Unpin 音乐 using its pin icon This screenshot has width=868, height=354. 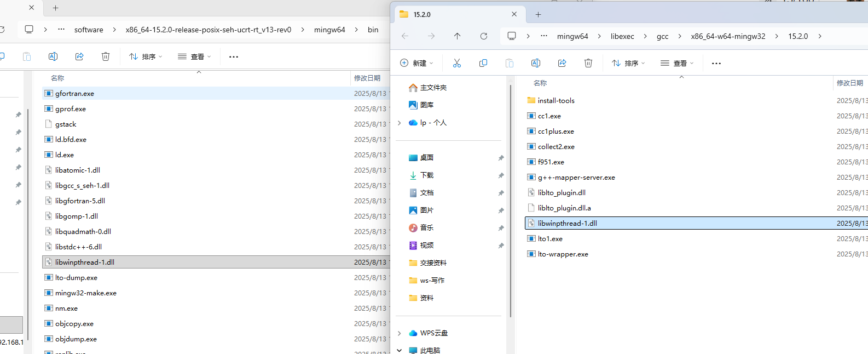point(501,228)
